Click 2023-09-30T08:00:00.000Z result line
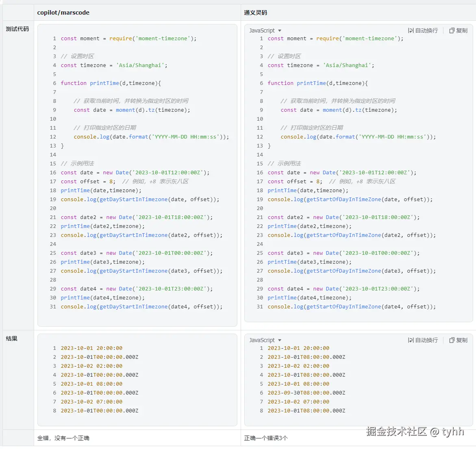The height and width of the screenshot is (449, 476). click(x=306, y=393)
